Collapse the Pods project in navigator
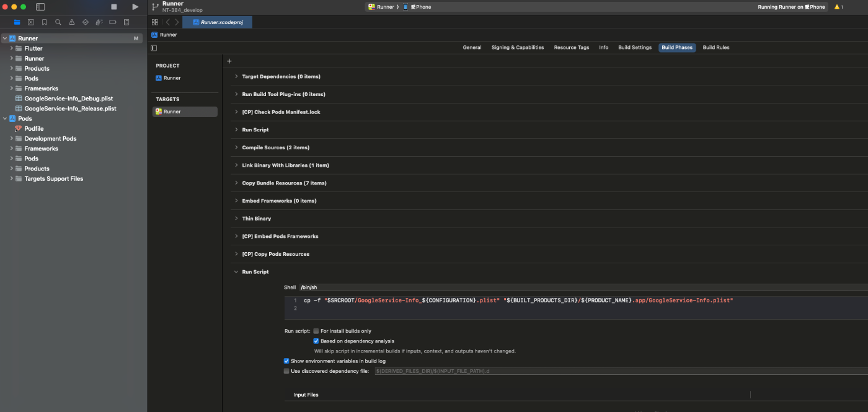 pos(5,118)
